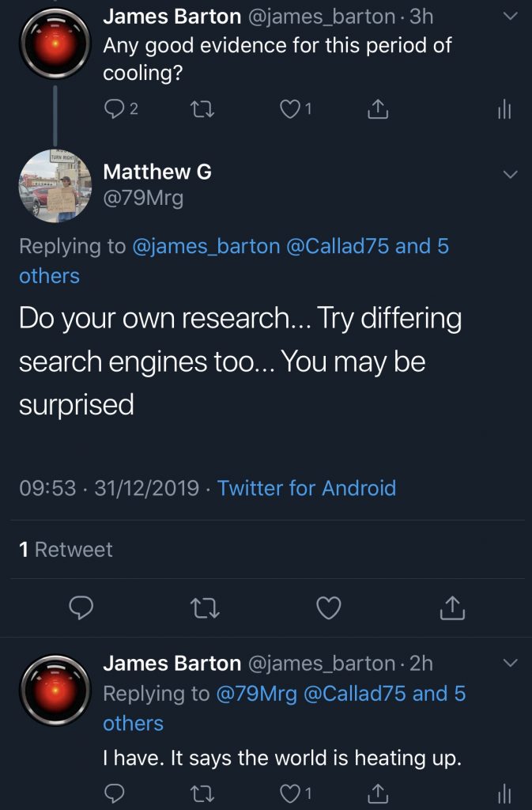The image size is (532, 810).
Task: Like Matthew G's main tweet
Action: coord(328,607)
